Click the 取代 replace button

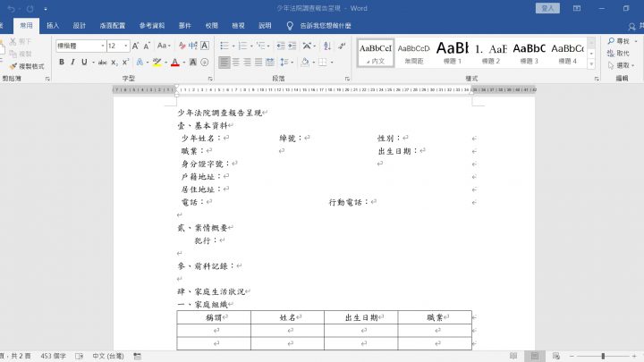pos(618,54)
